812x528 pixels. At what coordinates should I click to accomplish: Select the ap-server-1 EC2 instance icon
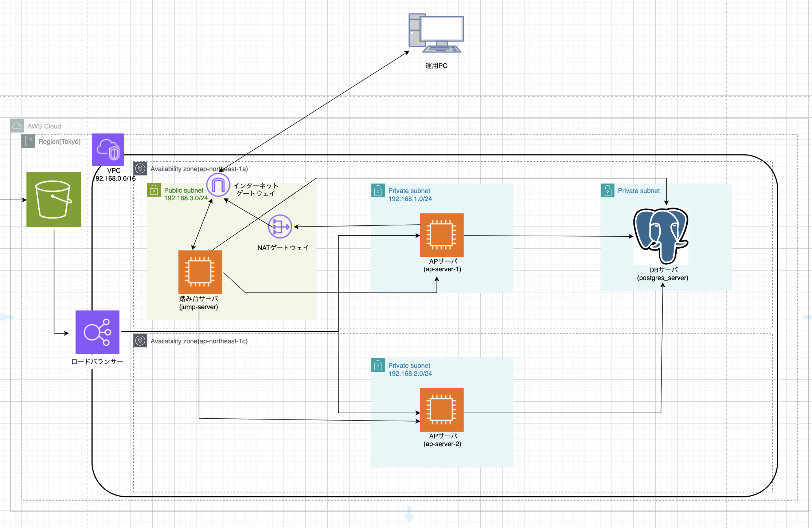442,235
